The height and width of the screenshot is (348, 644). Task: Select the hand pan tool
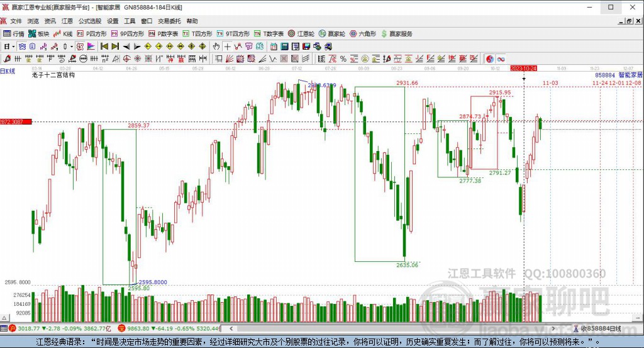216,47
